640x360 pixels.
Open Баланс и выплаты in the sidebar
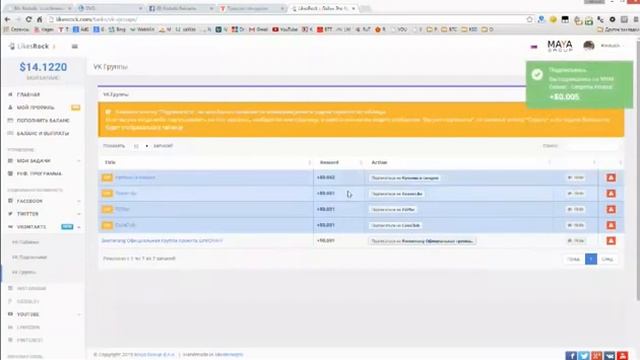click(42, 133)
